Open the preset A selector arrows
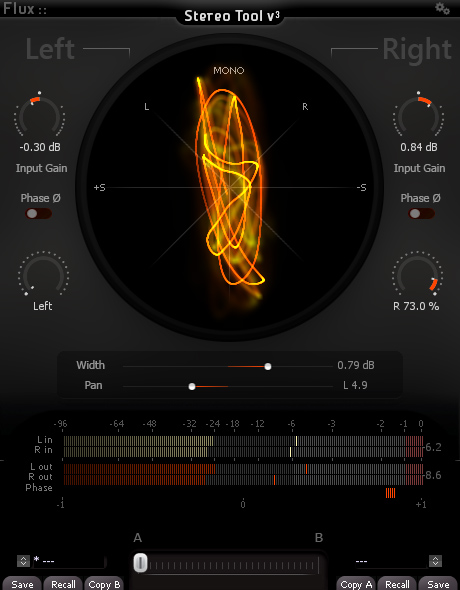This screenshot has height=590, width=460. coord(23,561)
